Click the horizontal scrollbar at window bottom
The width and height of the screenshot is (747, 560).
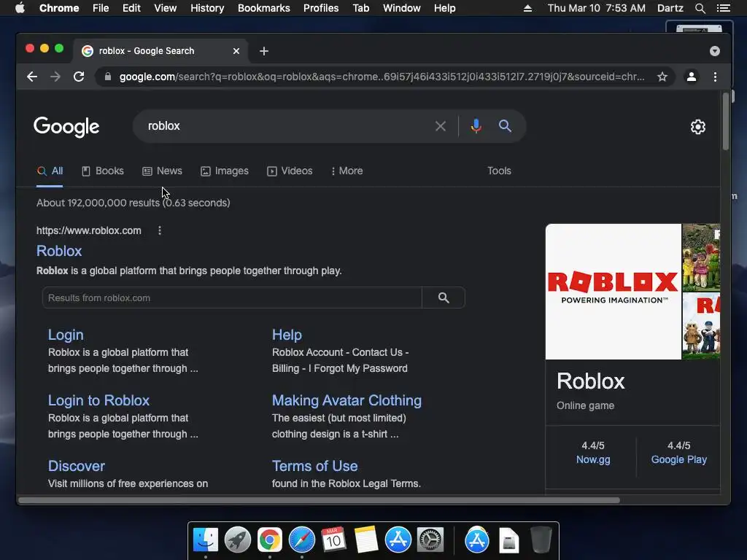pyautogui.click(x=320, y=500)
